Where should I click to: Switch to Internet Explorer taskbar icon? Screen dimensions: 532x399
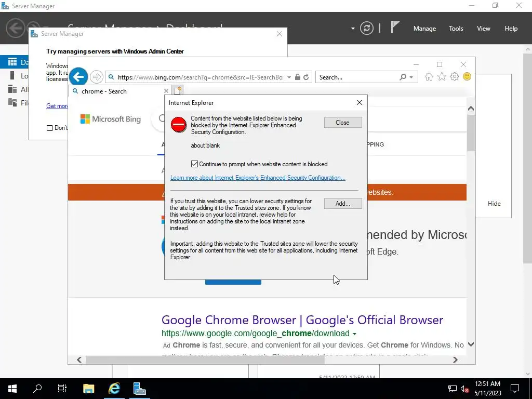114,389
